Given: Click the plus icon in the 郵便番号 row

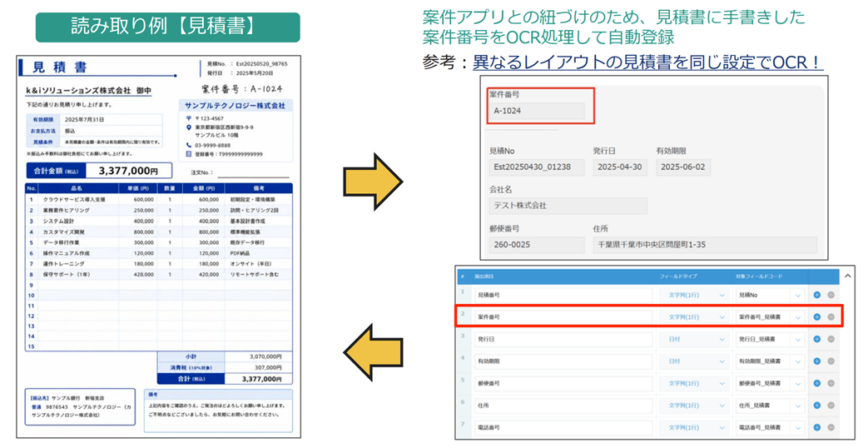Looking at the screenshot, I should click(x=816, y=383).
